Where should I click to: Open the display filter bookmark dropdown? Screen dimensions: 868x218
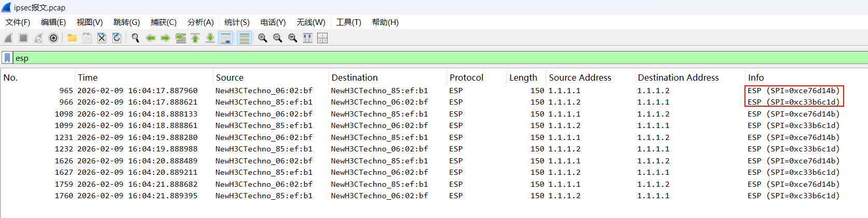click(x=7, y=58)
